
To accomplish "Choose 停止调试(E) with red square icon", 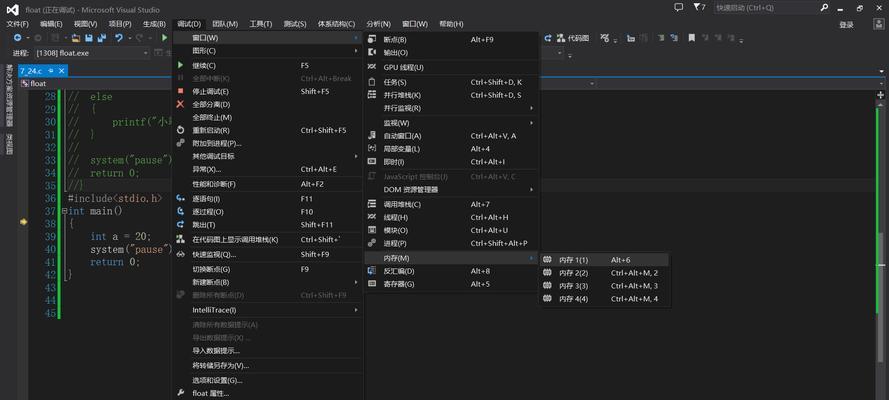I will (x=267, y=91).
